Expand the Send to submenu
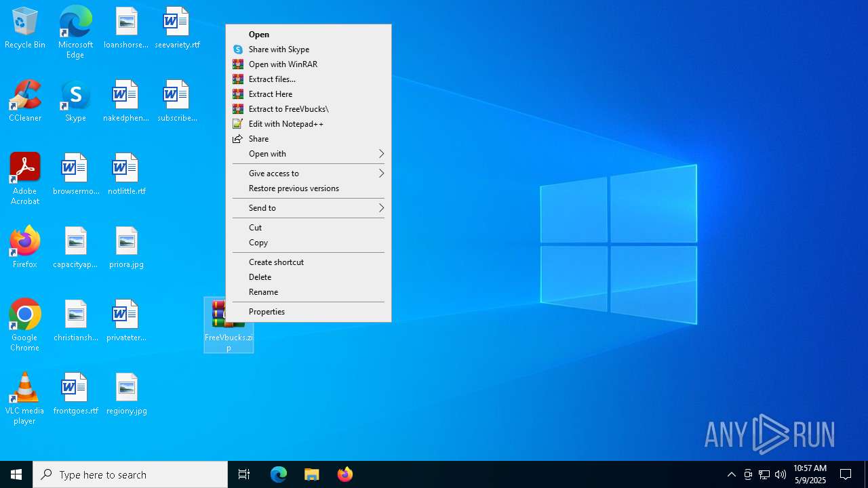This screenshot has height=488, width=868. pyautogui.click(x=309, y=208)
